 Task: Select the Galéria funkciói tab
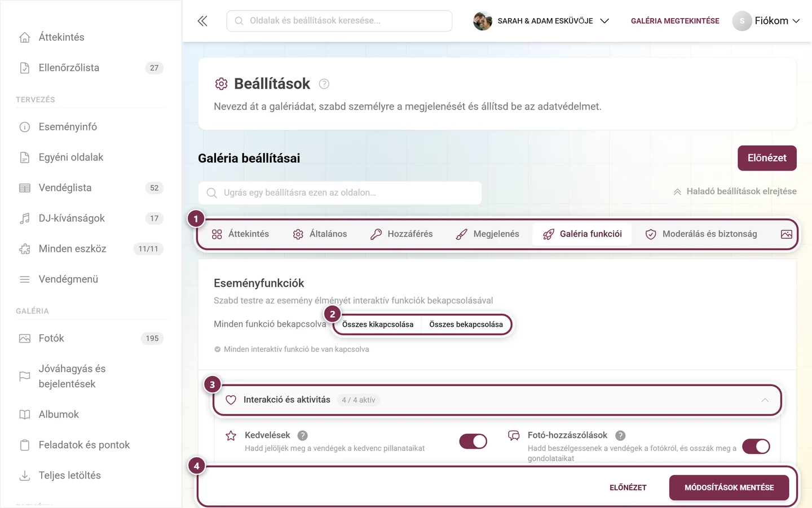click(582, 234)
